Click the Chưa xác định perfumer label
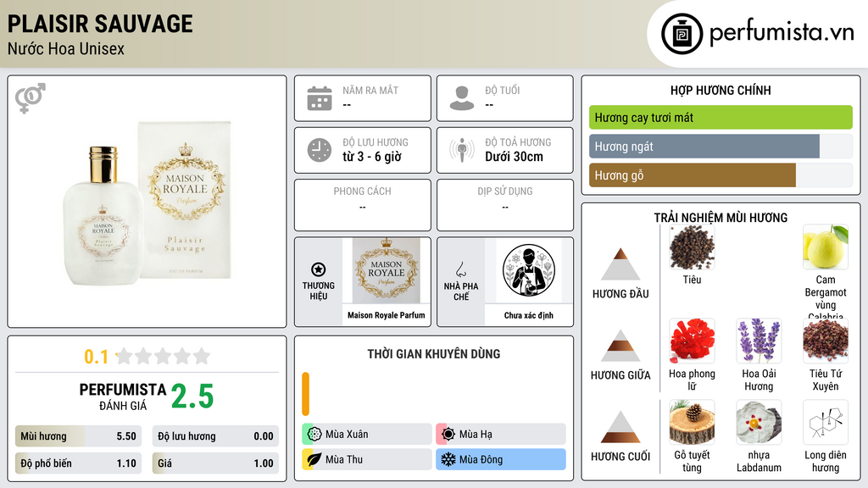This screenshot has height=488, width=868. tap(529, 315)
